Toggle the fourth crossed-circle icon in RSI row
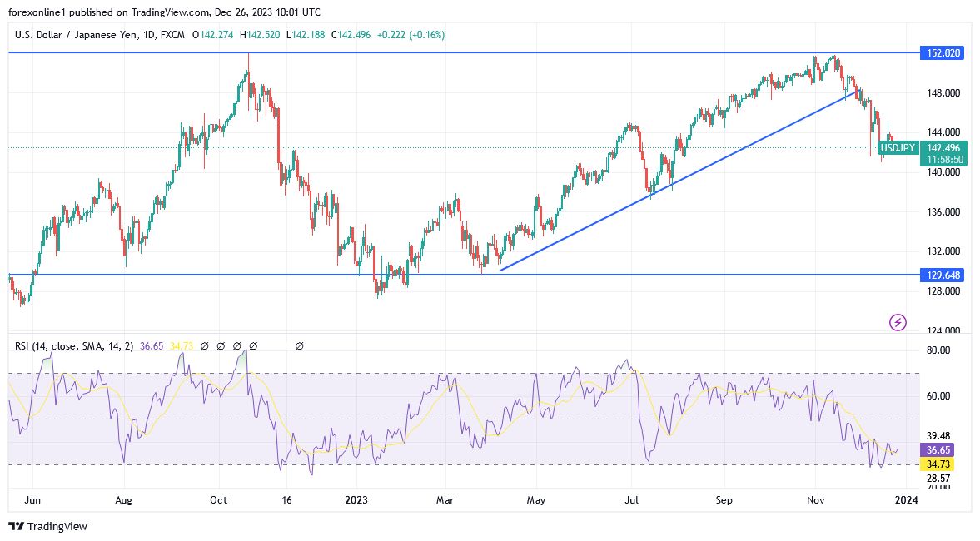The image size is (980, 541). [253, 345]
